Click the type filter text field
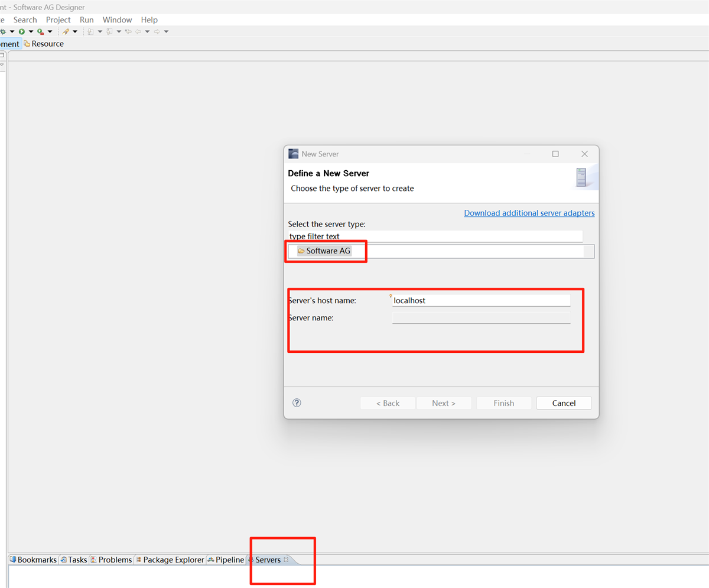Screen dimensions: 709x588 (x=435, y=236)
